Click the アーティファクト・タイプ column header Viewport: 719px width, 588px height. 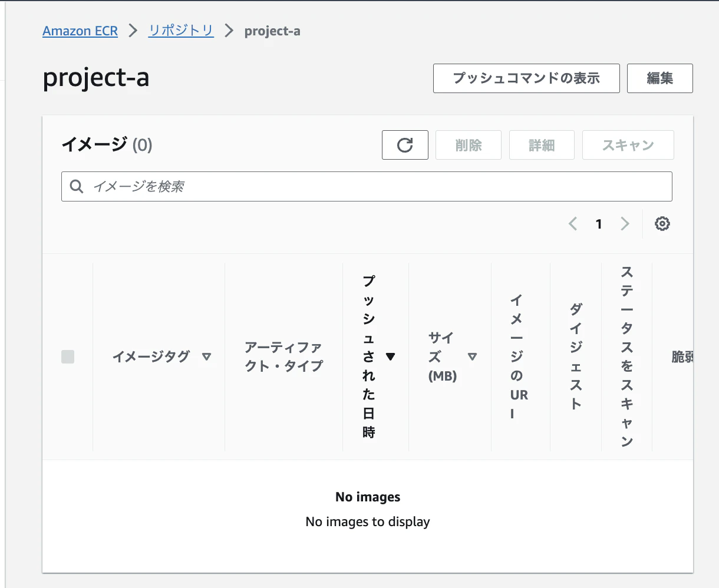click(284, 356)
